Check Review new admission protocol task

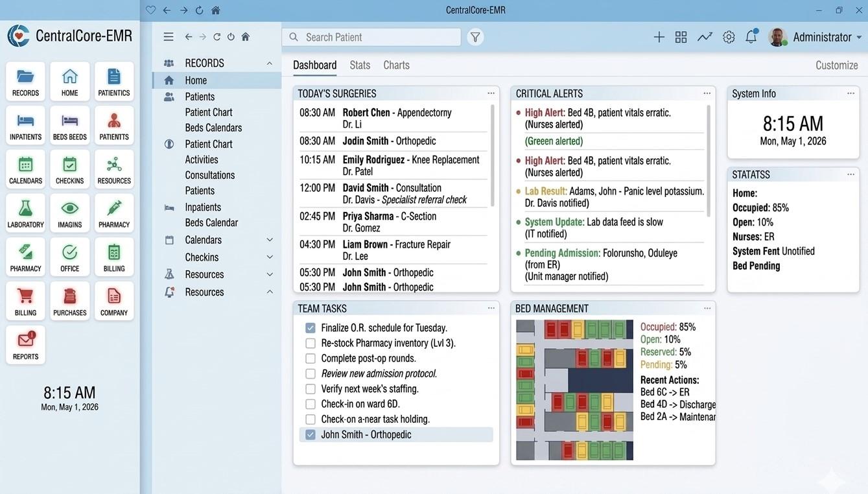[311, 373]
